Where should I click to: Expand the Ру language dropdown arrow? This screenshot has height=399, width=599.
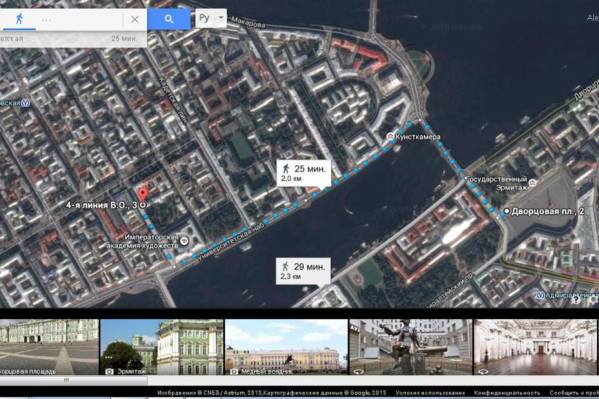click(x=221, y=18)
